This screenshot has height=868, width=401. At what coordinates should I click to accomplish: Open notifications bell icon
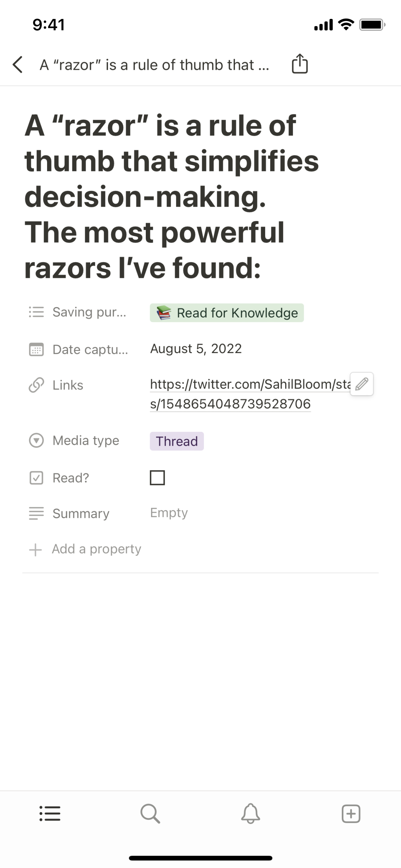pos(251,814)
